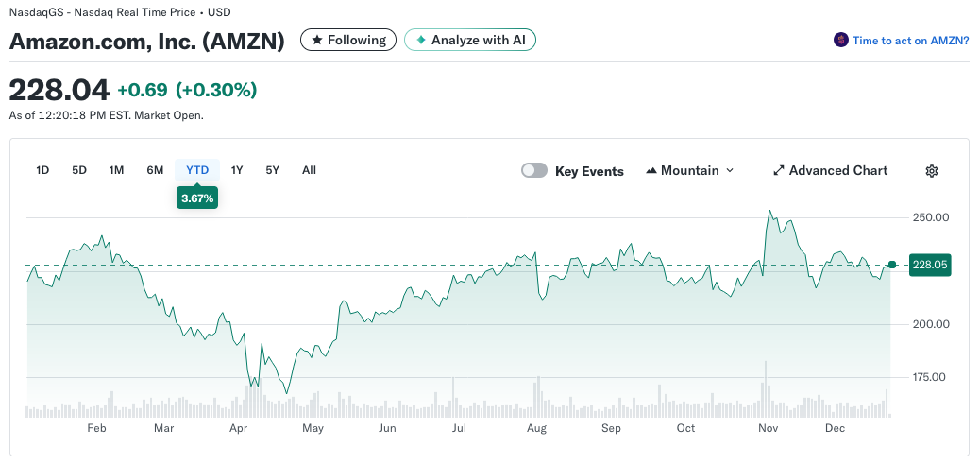The height and width of the screenshot is (465, 980).
Task: Open the Advanced Chart link
Action: tap(831, 170)
